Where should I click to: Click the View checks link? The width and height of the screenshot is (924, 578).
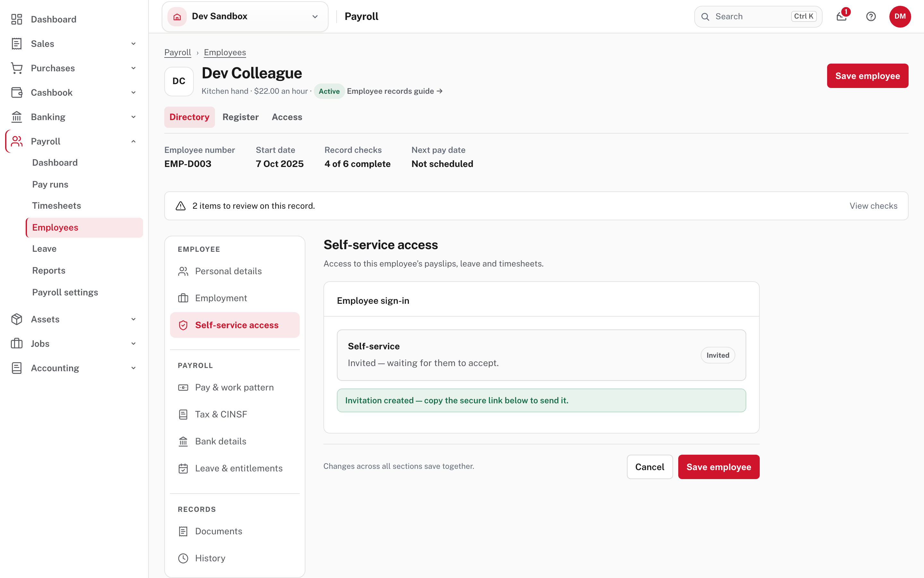(x=873, y=206)
